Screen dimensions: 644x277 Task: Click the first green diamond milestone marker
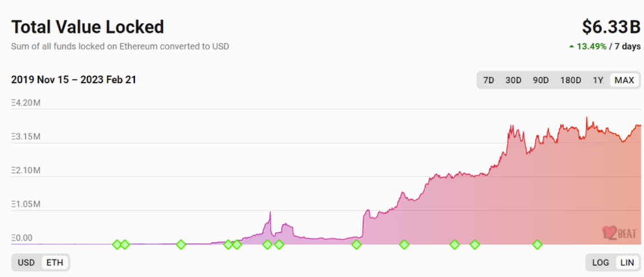pyautogui.click(x=117, y=245)
